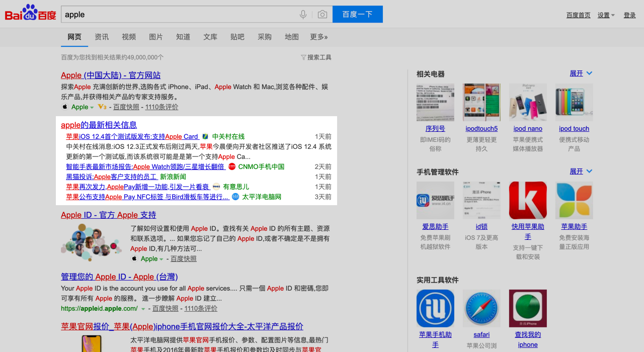Image resolution: width=644 pixels, height=352 pixels.
Task: Click the 查找我的iphone green radar icon
Action: (528, 308)
